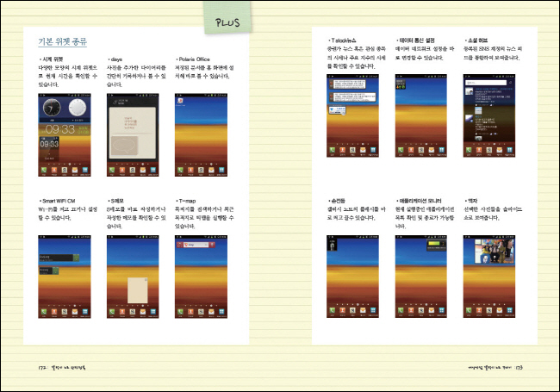Click the T-map search bar widget
Viewport: 560px width, 392px height.
(x=196, y=246)
